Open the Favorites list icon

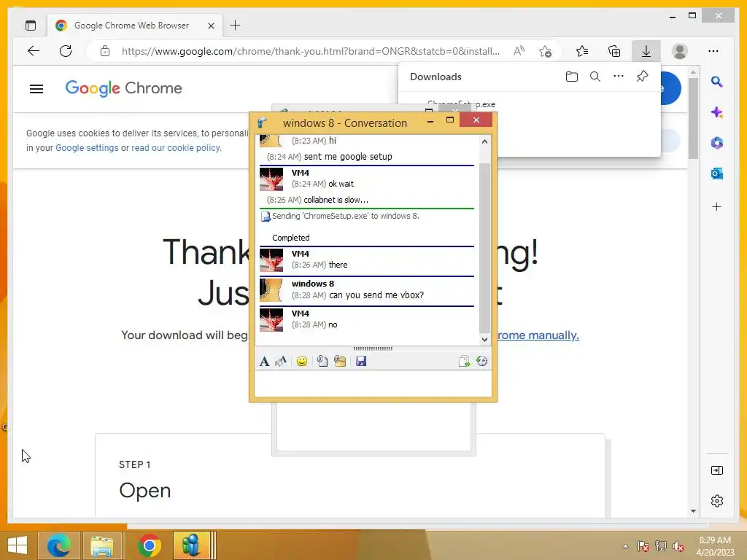(581, 51)
